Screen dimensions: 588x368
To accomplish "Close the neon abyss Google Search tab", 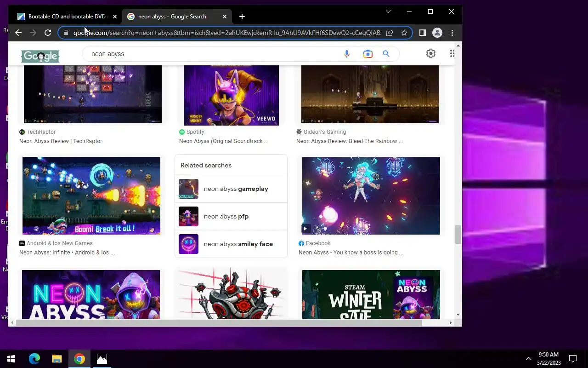I will [225, 17].
